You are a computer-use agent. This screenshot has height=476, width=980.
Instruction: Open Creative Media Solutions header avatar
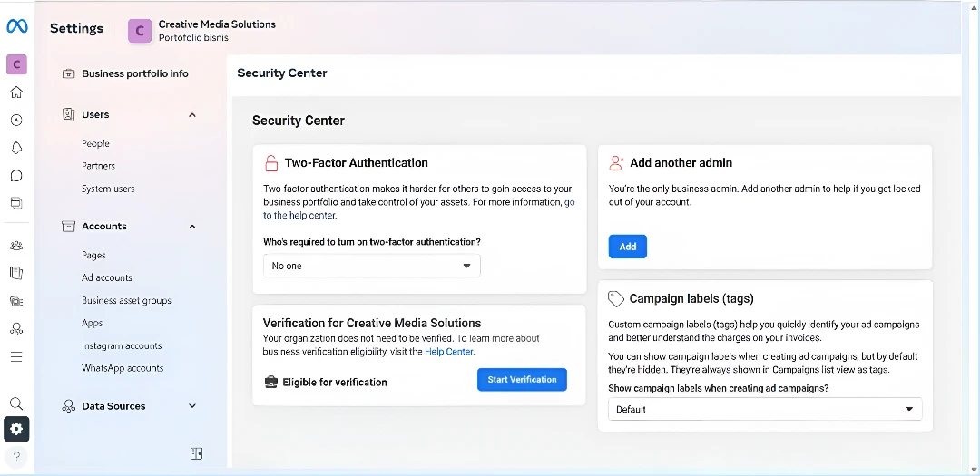click(x=140, y=31)
